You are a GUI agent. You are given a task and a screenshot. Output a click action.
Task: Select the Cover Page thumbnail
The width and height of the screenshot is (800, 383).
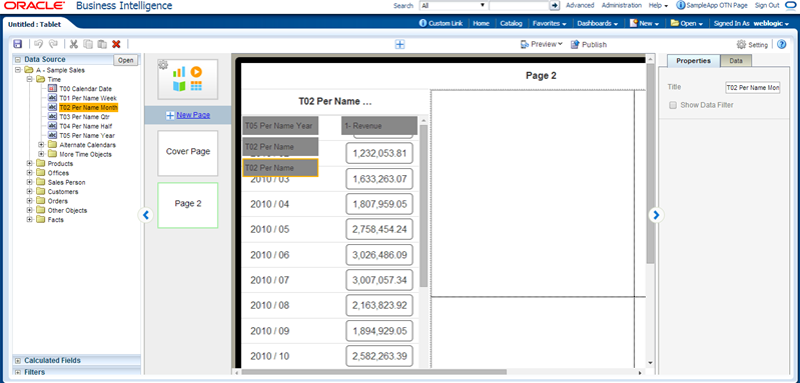point(188,152)
